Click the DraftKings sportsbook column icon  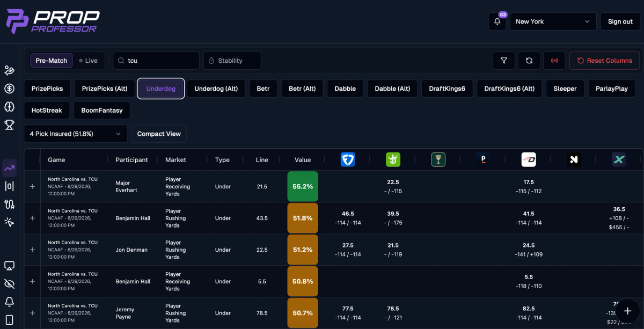coord(393,159)
